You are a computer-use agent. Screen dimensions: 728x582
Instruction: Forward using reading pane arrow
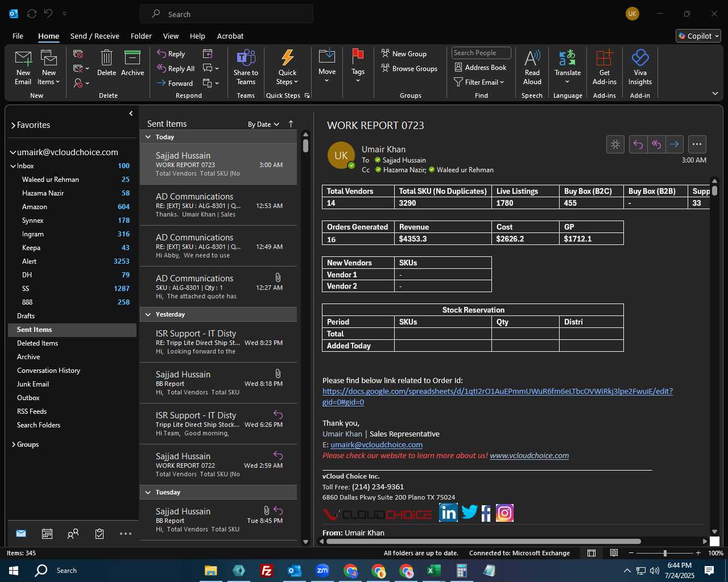click(x=675, y=144)
